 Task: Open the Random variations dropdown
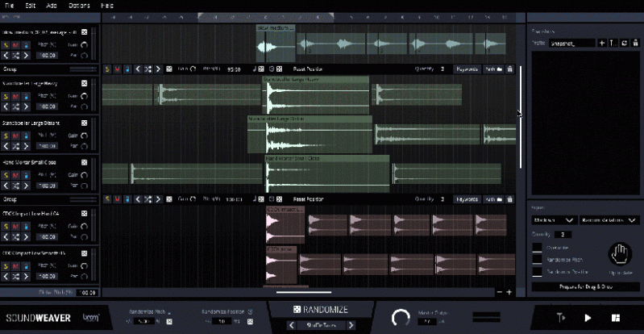pos(609,220)
